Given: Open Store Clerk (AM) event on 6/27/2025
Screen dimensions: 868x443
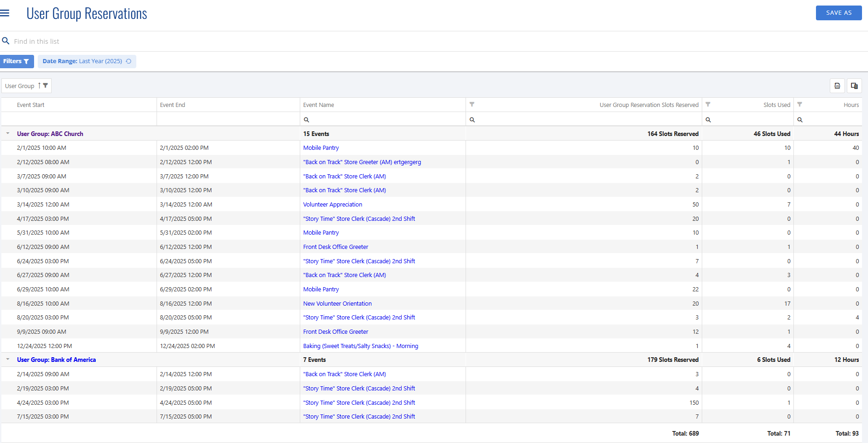Looking at the screenshot, I should coord(344,275).
